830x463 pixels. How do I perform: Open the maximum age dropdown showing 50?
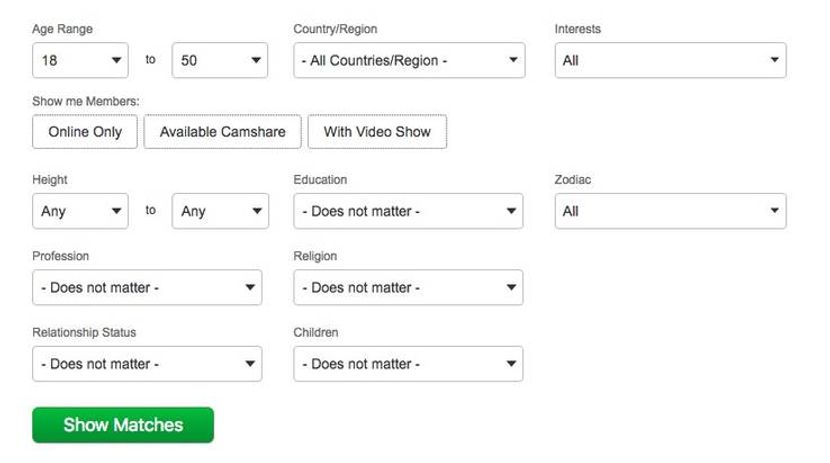[220, 60]
